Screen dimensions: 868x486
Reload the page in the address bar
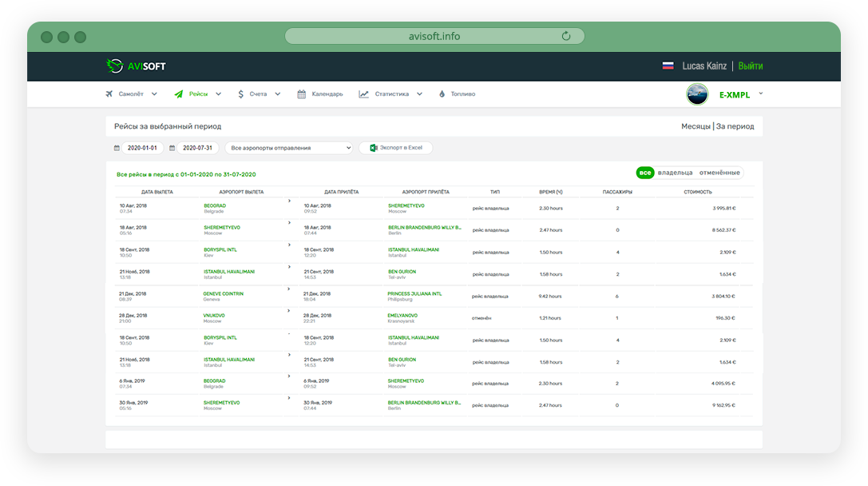pyautogui.click(x=565, y=36)
